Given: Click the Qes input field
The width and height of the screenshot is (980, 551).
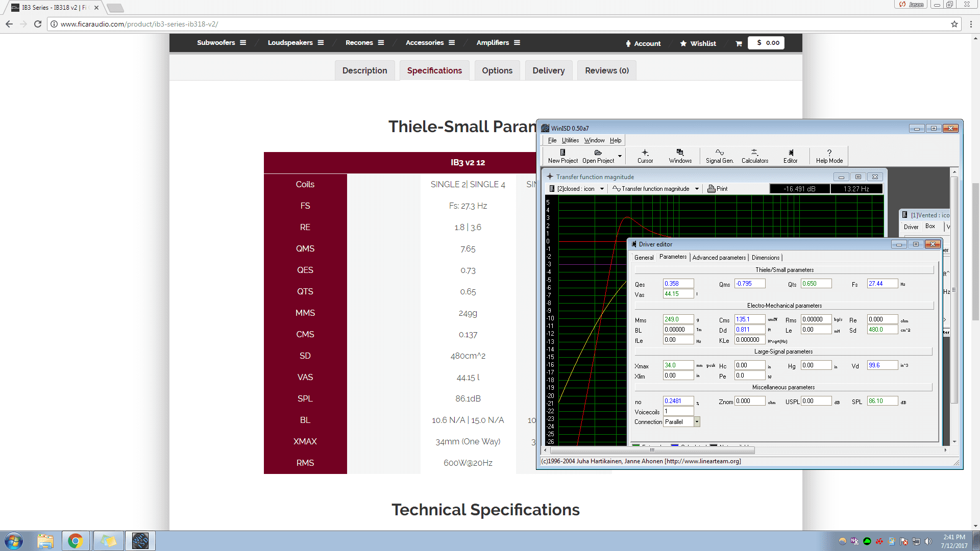Looking at the screenshot, I should (x=678, y=284).
